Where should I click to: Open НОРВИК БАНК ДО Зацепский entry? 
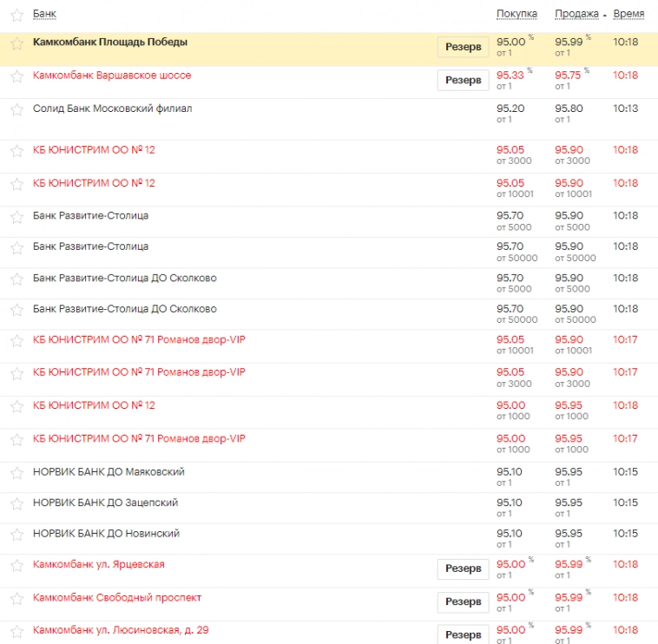click(105, 503)
